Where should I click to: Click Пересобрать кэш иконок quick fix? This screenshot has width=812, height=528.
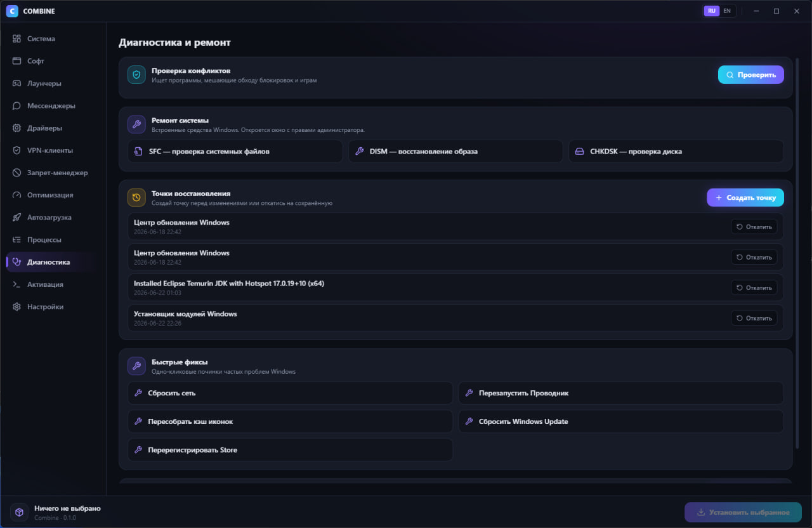coord(291,421)
